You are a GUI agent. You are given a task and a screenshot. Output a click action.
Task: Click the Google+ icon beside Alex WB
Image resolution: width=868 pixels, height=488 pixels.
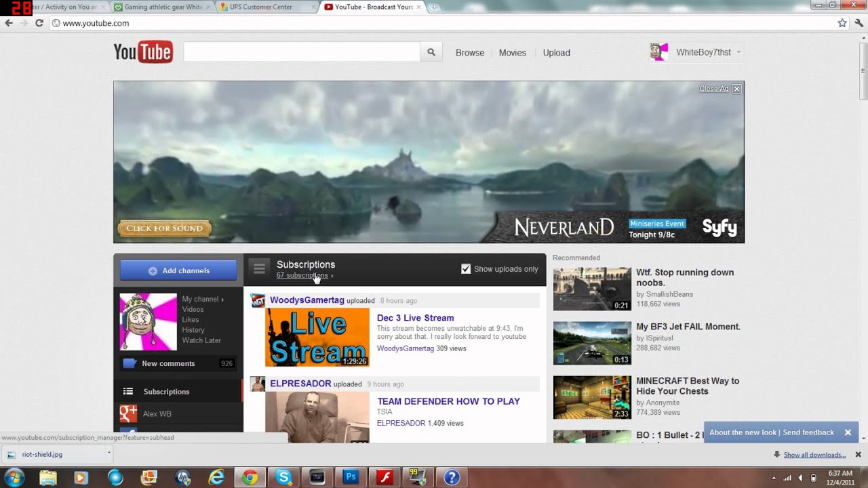(128, 413)
